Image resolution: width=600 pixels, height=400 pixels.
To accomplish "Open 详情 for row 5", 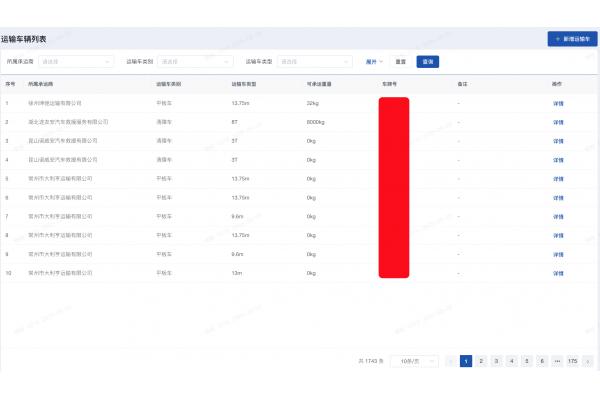I will [x=558, y=178].
